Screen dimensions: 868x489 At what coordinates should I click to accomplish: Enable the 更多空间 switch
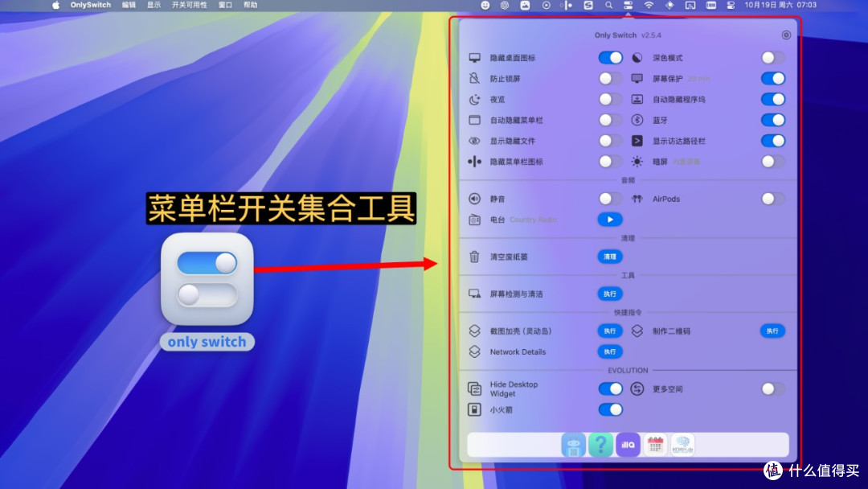click(773, 388)
